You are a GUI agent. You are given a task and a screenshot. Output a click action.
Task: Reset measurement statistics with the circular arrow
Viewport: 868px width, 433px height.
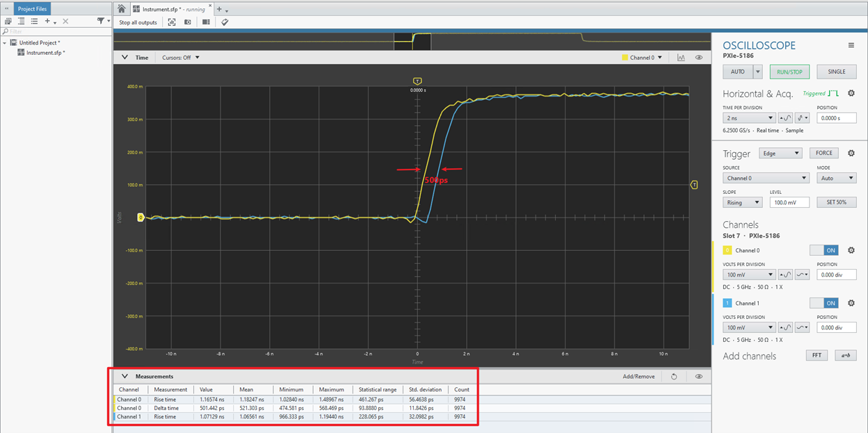tap(674, 377)
